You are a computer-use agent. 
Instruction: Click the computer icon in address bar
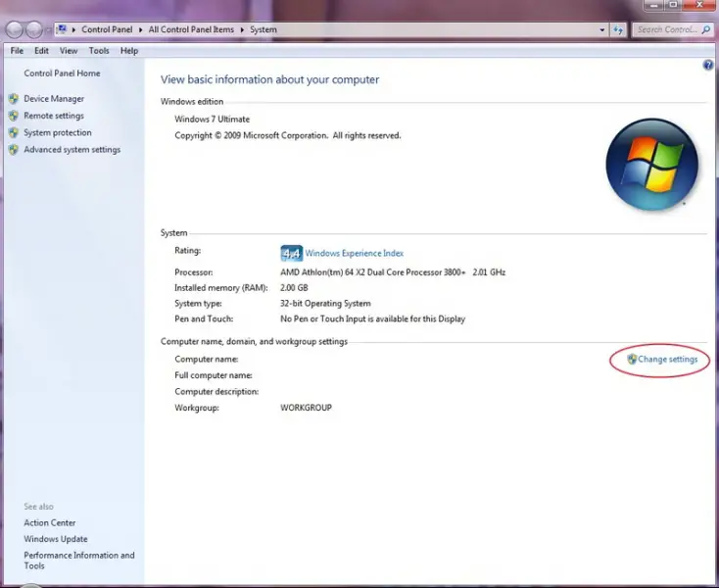tap(62, 29)
